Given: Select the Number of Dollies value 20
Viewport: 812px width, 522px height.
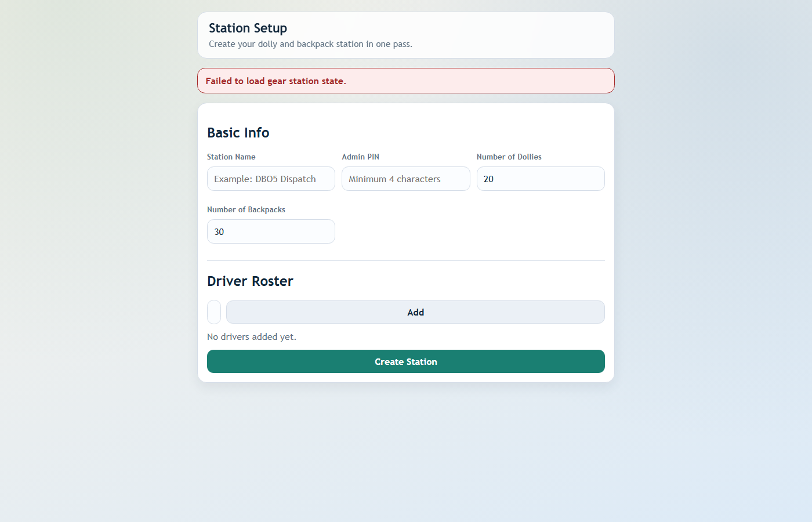Looking at the screenshot, I should [x=541, y=179].
